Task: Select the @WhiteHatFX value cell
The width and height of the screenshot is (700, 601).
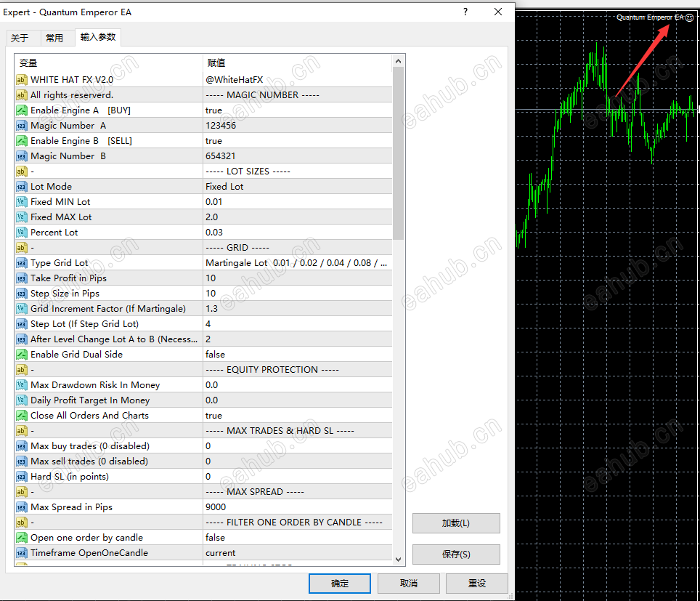Action: coord(298,80)
